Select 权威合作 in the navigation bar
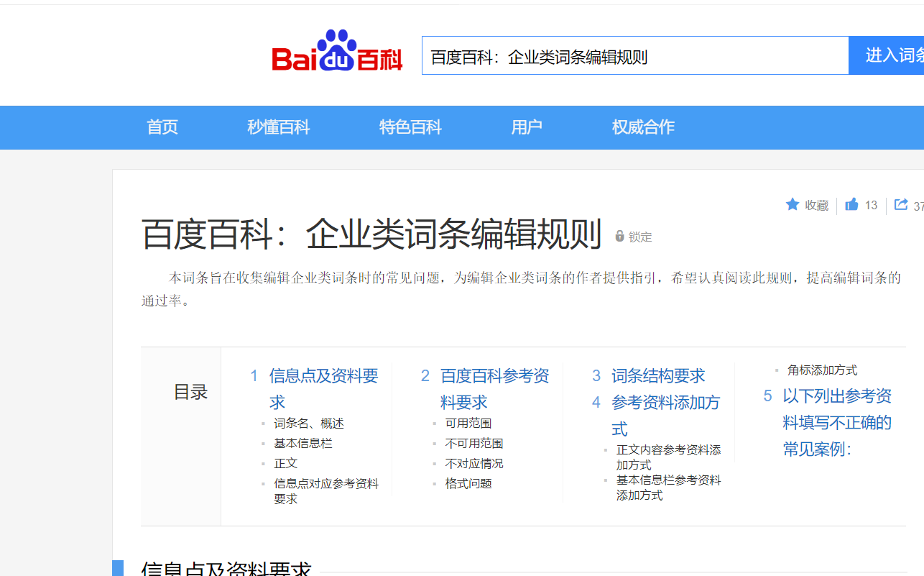The height and width of the screenshot is (576, 924). tap(642, 127)
